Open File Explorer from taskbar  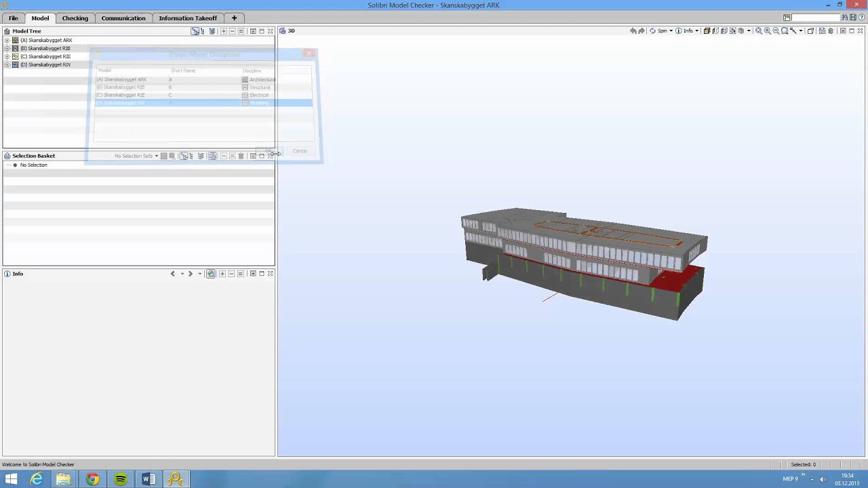[x=64, y=479]
